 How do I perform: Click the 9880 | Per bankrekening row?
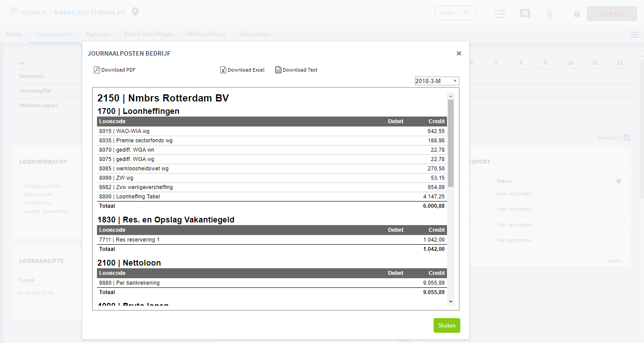click(x=272, y=283)
